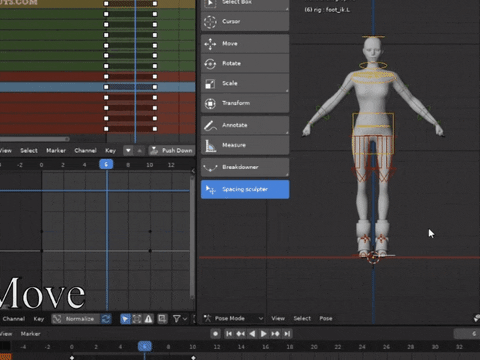Play the animation forward
Viewport: 480px width, 360px height.
pos(263,334)
